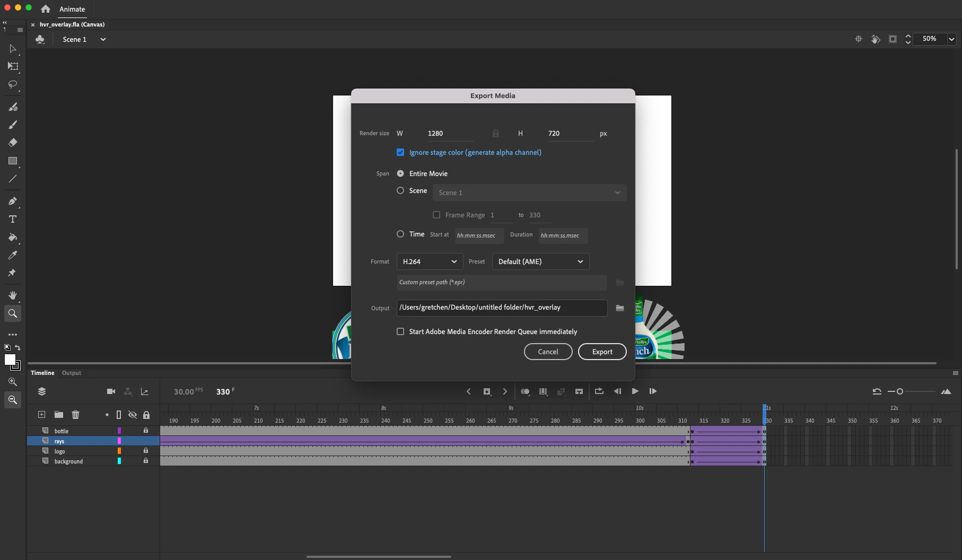The width and height of the screenshot is (962, 560).
Task: Click the timeline zoom slider handle
Action: click(900, 391)
